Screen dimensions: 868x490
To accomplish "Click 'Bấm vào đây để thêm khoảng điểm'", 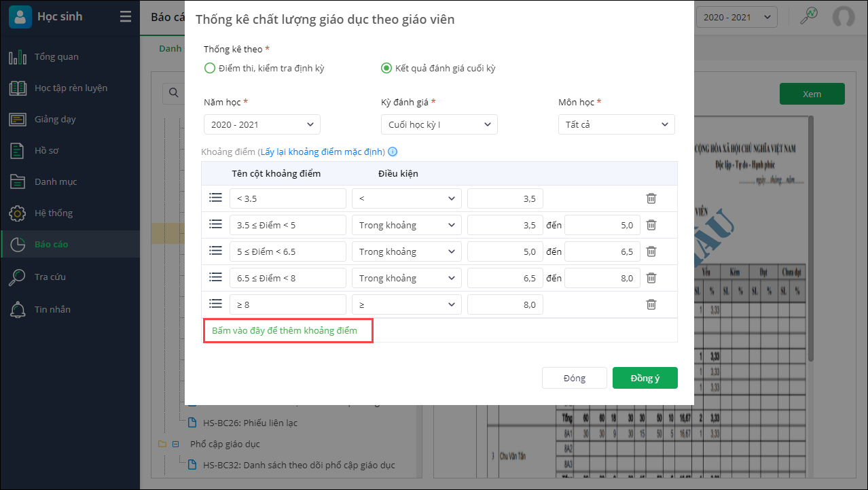I will tap(285, 330).
